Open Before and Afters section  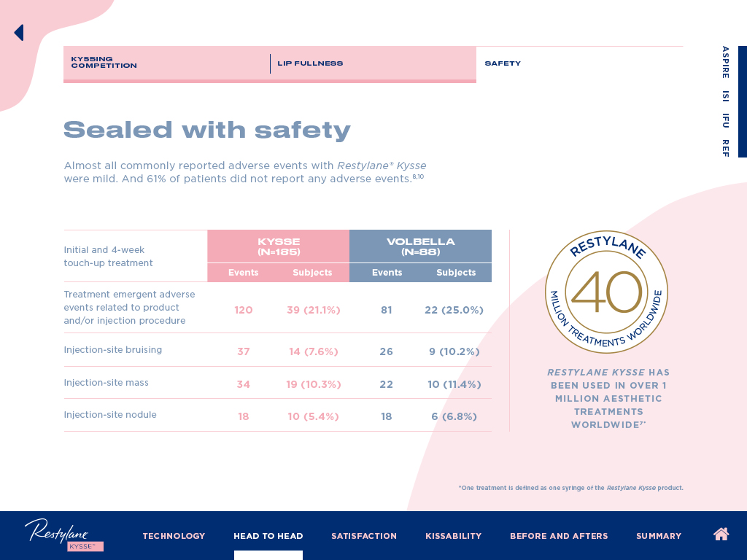(x=559, y=536)
